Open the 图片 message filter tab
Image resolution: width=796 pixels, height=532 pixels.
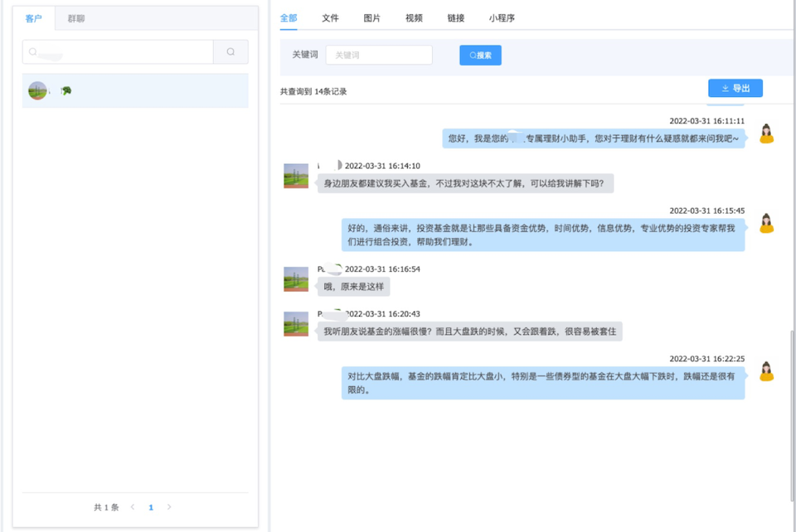[372, 18]
